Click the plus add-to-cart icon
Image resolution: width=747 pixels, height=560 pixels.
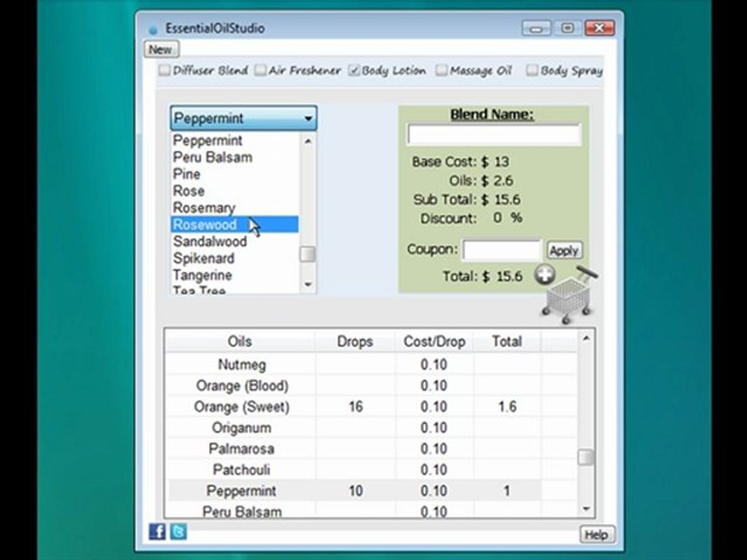(545, 275)
